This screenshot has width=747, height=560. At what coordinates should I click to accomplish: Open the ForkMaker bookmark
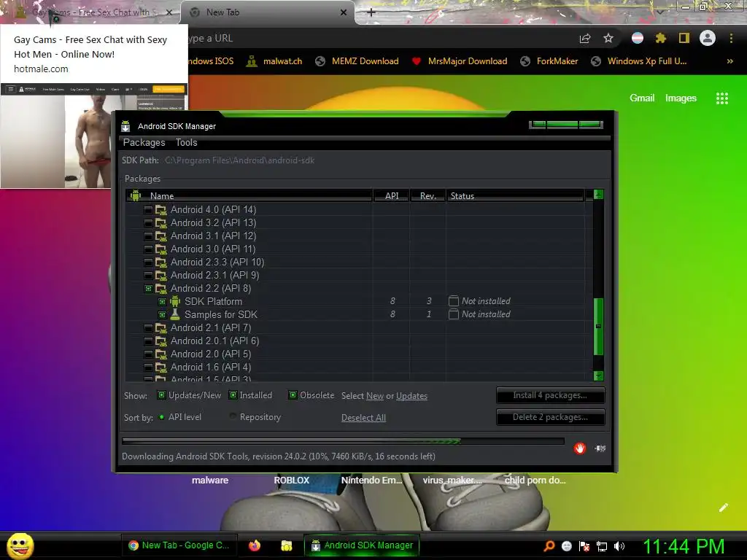549,61
